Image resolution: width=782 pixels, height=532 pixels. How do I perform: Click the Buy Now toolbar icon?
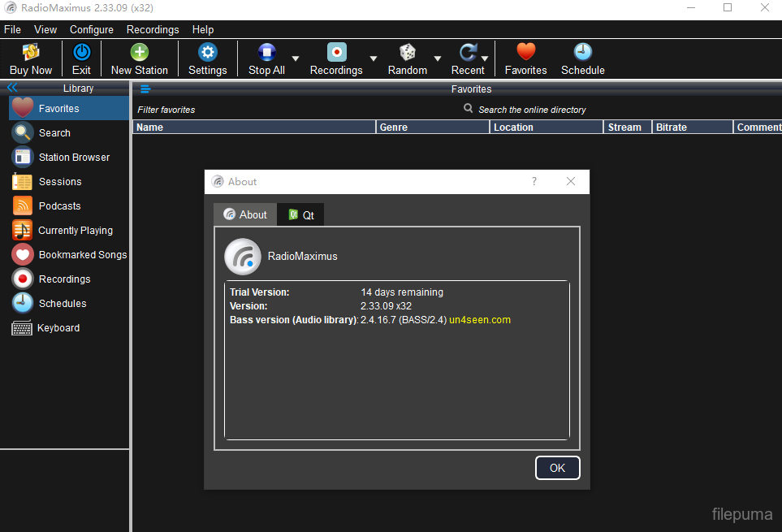[31, 54]
